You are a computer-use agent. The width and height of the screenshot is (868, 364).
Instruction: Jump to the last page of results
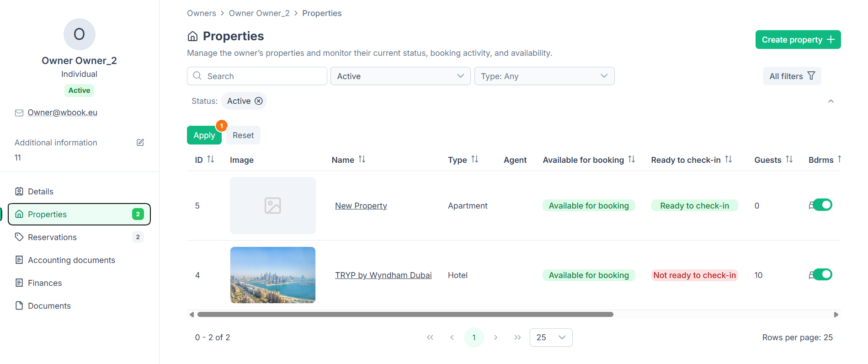coord(518,337)
